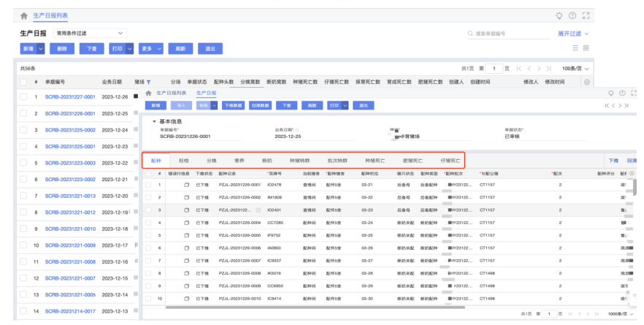
Task: Check the row for SCRB-20231221-0008
Action: point(23,261)
